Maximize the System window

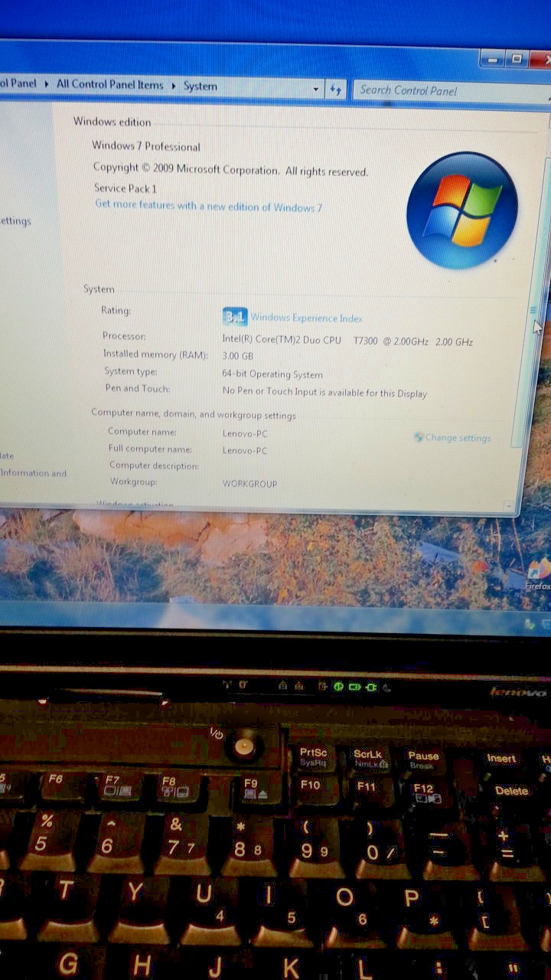pyautogui.click(x=517, y=59)
